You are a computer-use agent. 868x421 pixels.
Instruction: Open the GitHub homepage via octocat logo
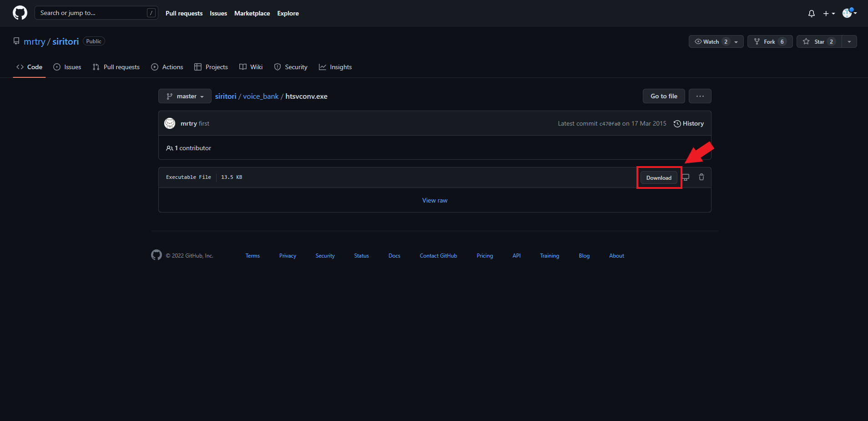click(x=20, y=13)
